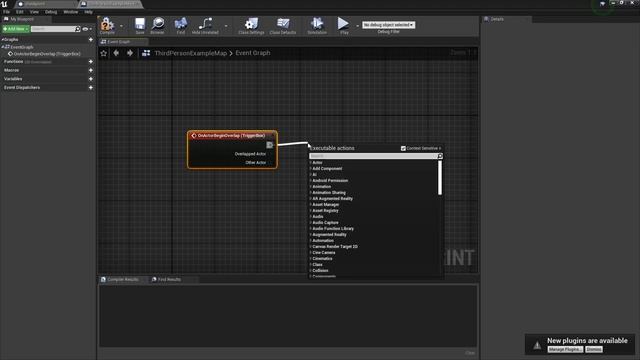Focus the executable actions search field
The image size is (640, 360).
(373, 156)
